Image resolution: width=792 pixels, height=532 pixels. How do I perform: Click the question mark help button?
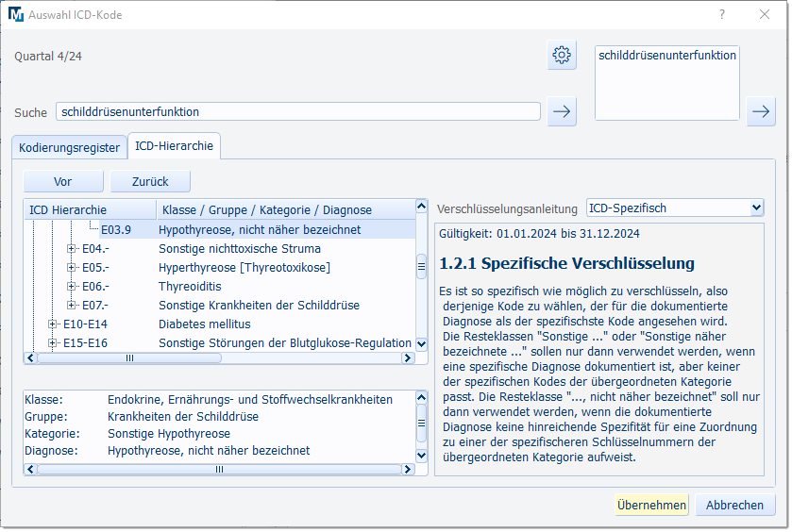coord(721,15)
